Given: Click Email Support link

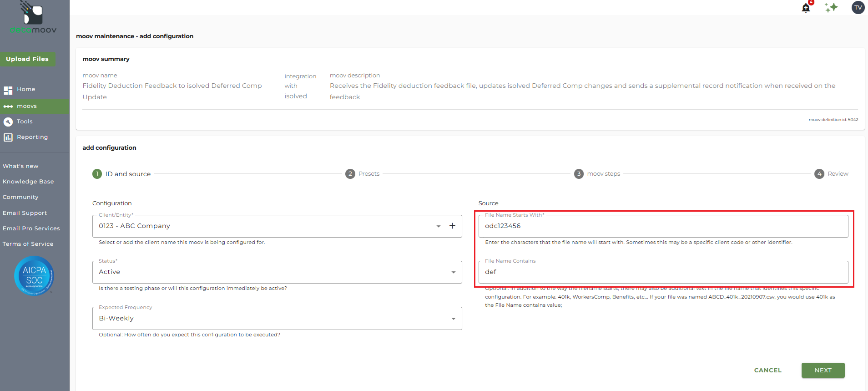Looking at the screenshot, I should click(x=25, y=213).
